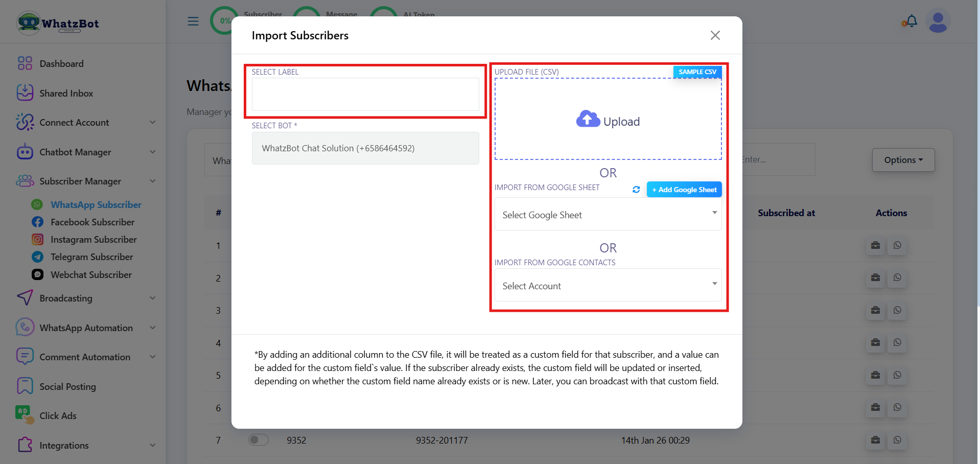The image size is (980, 464).
Task: Click the Broadcasting paper-plane icon
Action: tap(24, 297)
